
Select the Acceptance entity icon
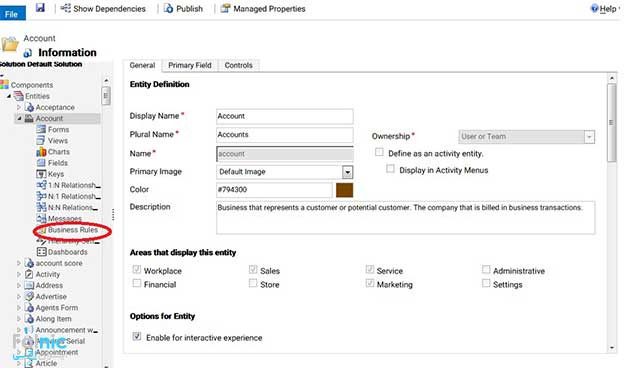coord(29,107)
